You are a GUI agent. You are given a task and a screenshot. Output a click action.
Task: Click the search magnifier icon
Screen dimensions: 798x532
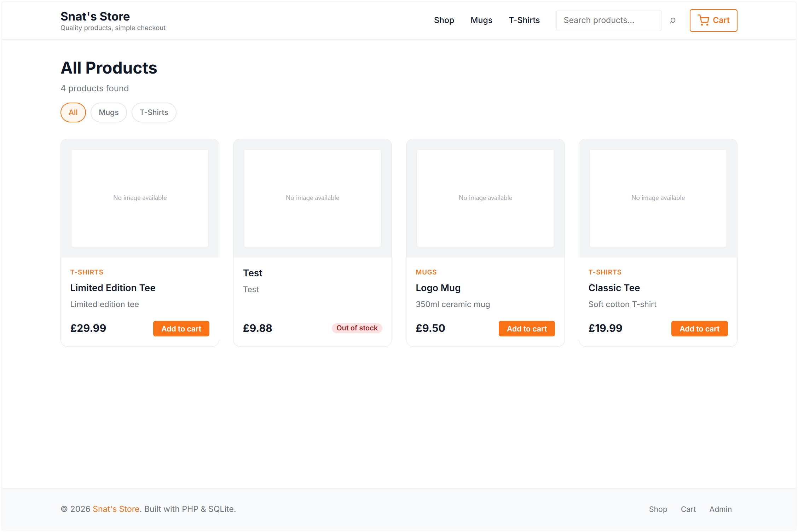pos(672,20)
